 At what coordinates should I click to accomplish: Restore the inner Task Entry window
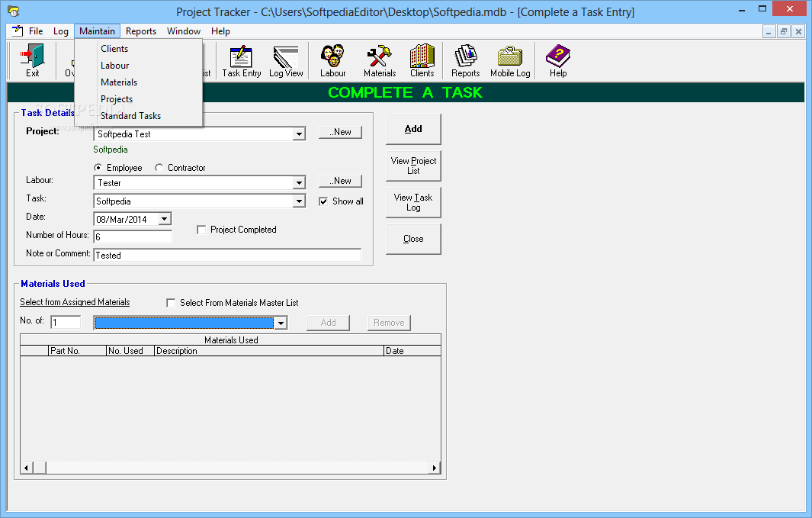click(784, 31)
